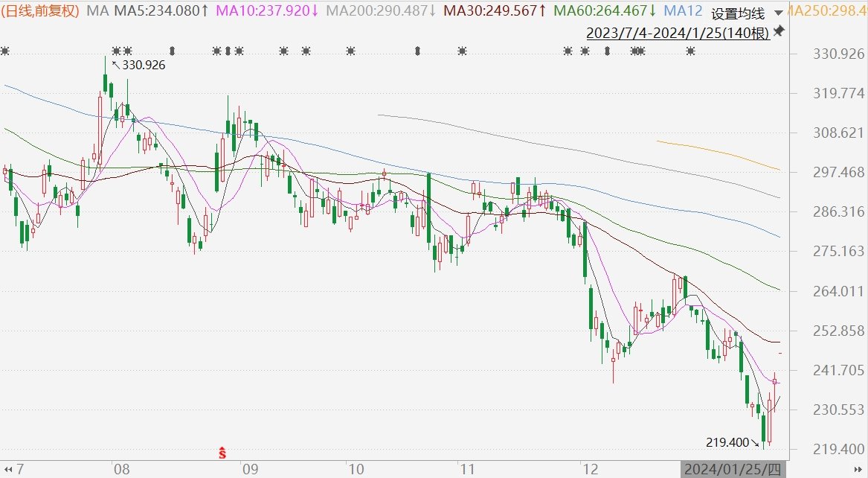Click the event marker at far-left chart edge
The width and height of the screenshot is (868, 478).
4,51
